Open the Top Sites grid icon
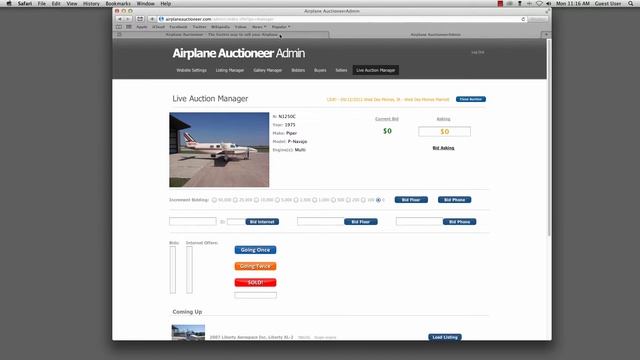 point(129,27)
